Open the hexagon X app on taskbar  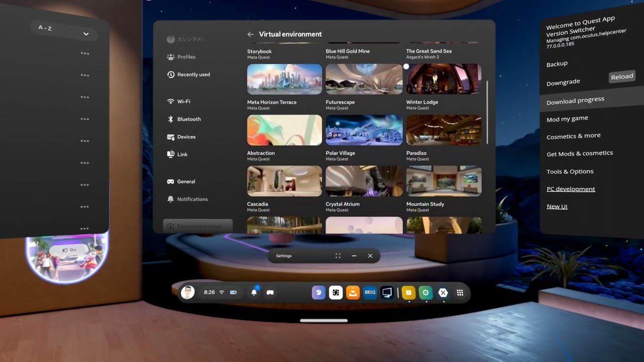[443, 293]
